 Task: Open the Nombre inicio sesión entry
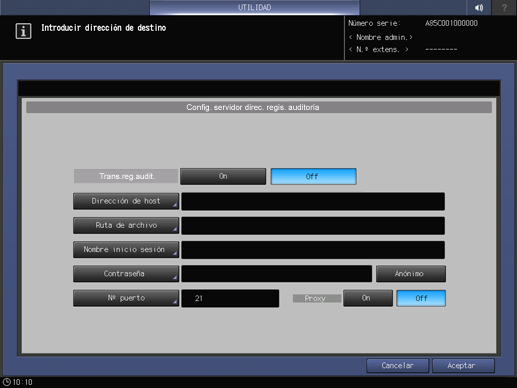click(126, 249)
